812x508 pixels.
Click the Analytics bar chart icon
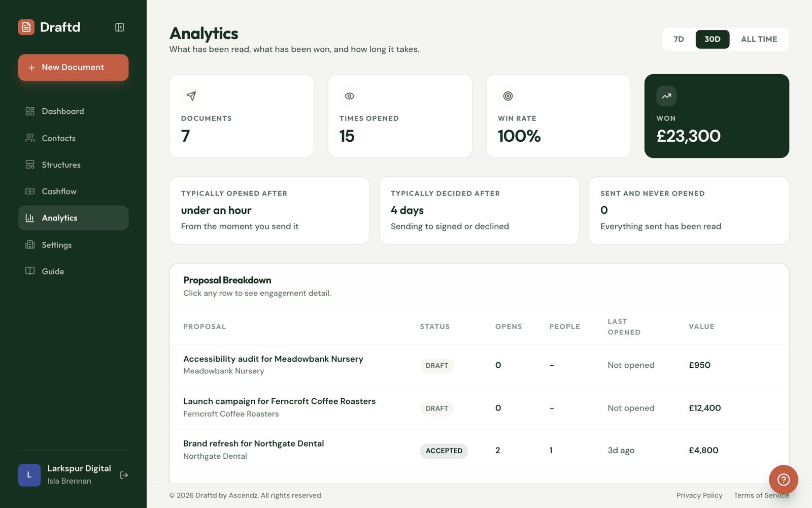pyautogui.click(x=30, y=218)
